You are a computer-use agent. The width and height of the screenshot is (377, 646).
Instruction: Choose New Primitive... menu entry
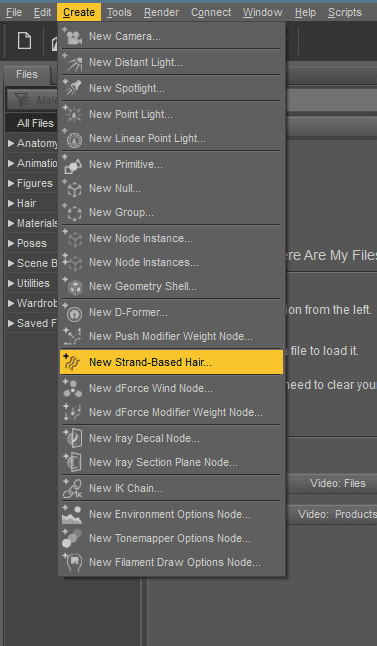171,164
